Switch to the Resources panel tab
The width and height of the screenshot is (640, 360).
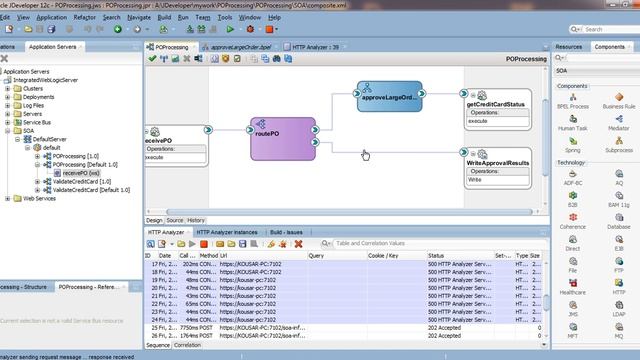(x=569, y=47)
